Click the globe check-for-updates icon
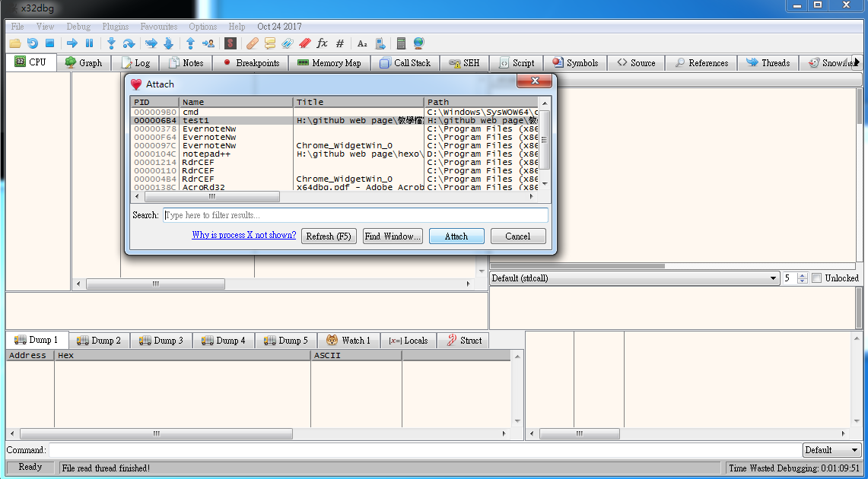Screen dimensions: 868x479 tap(418, 43)
